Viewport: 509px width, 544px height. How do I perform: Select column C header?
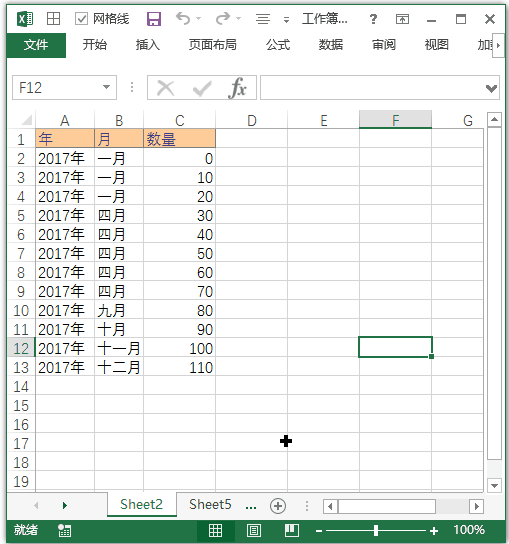pyautogui.click(x=179, y=120)
